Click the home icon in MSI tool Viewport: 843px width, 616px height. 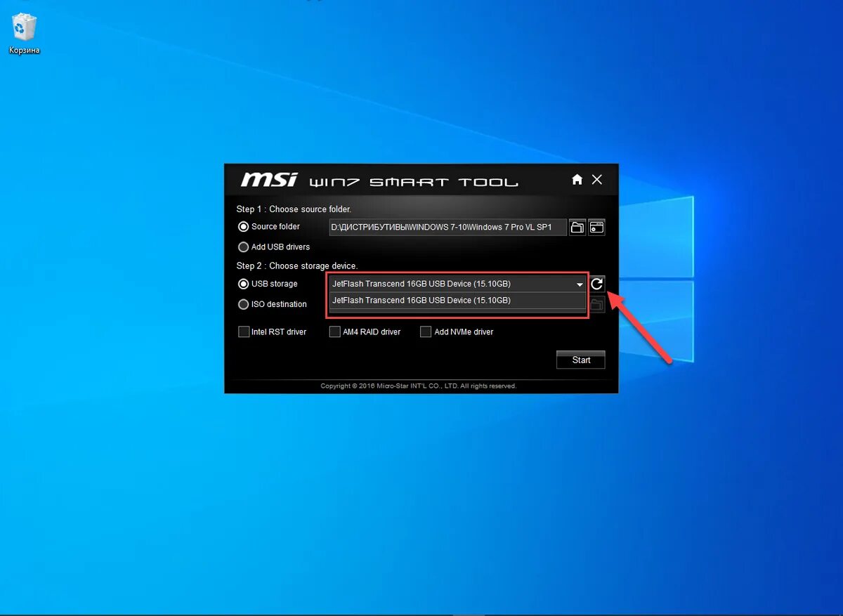coord(577,180)
